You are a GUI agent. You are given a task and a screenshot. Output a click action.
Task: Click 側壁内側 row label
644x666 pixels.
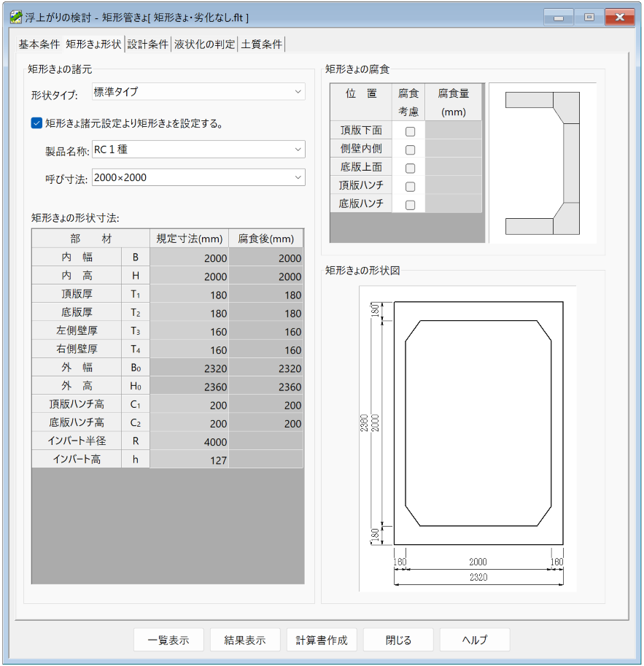[x=361, y=149]
